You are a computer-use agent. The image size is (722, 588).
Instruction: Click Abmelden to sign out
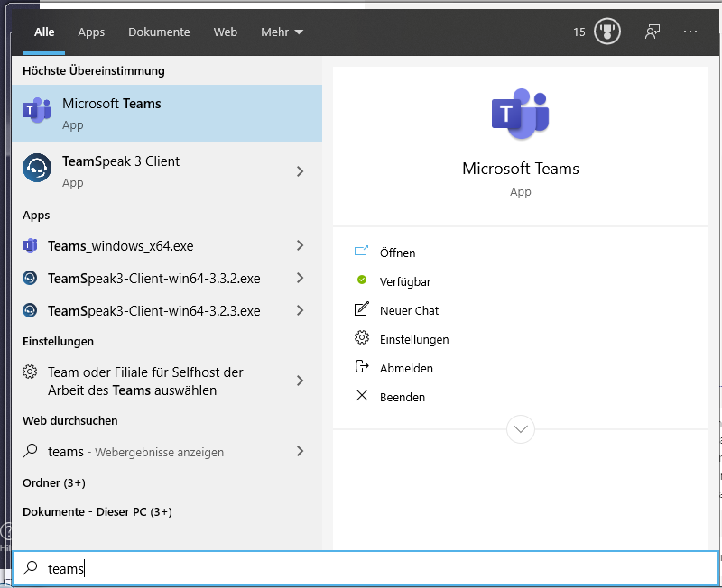406,368
